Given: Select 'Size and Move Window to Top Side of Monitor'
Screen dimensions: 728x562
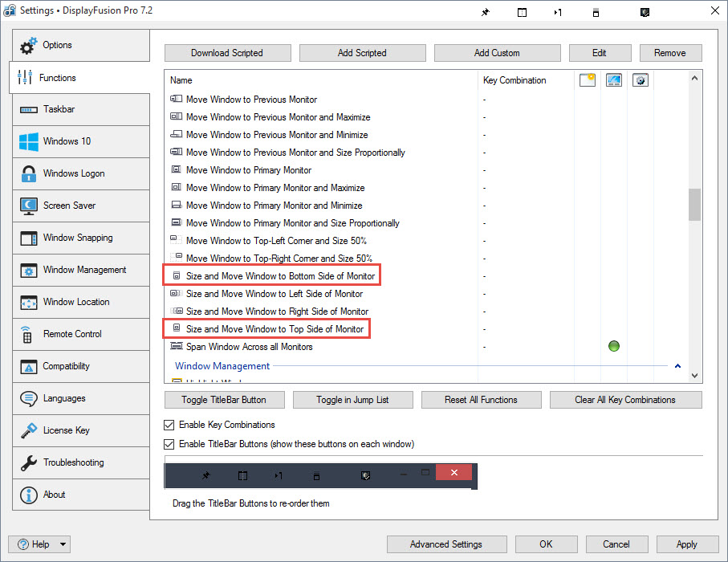Looking at the screenshot, I should tap(275, 329).
